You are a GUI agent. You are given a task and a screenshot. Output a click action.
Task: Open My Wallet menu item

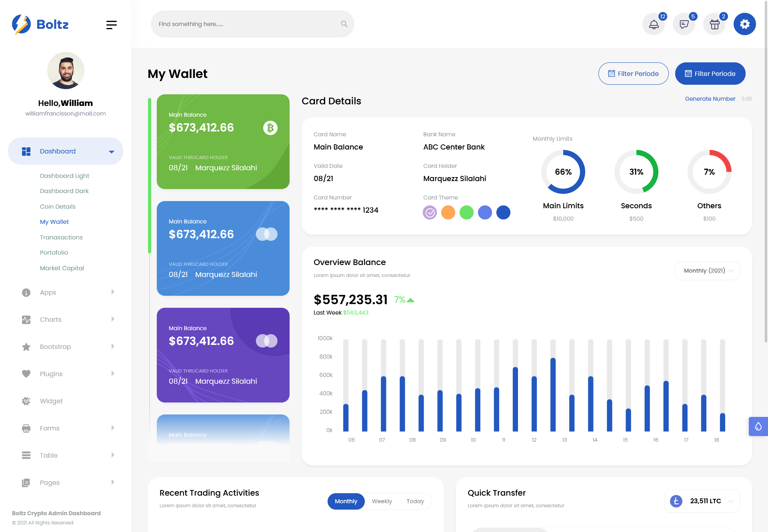pos(54,222)
